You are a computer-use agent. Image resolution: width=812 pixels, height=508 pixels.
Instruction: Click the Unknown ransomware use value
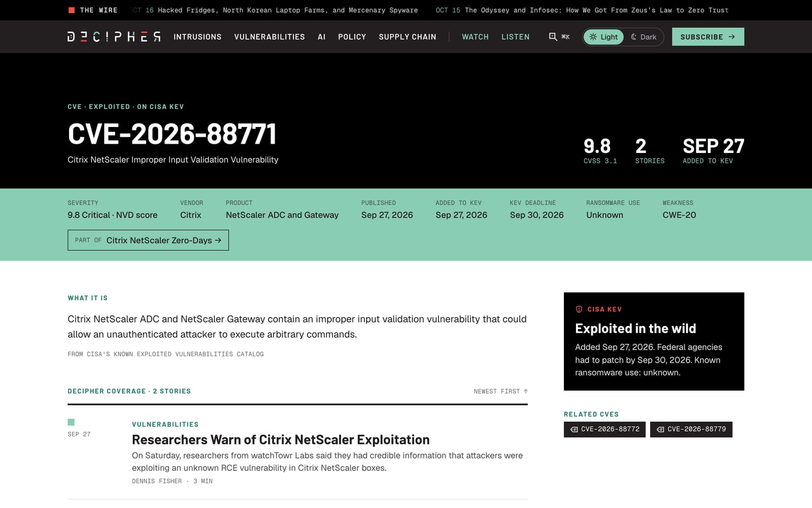(x=604, y=215)
